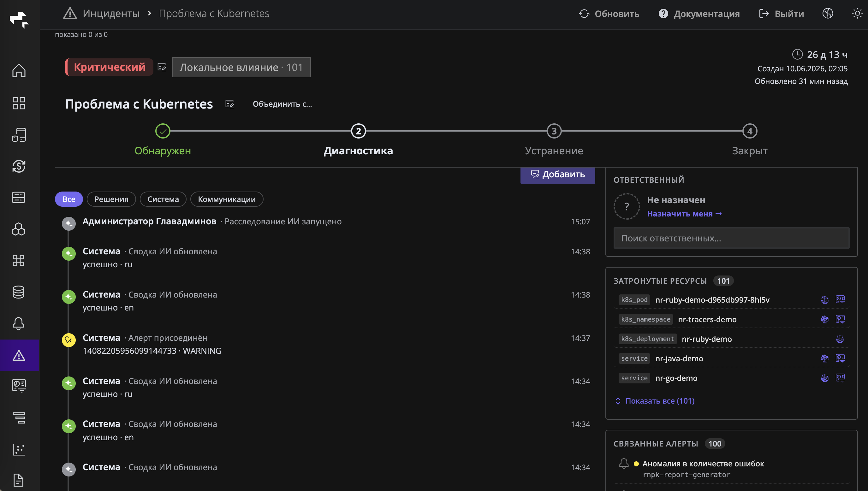The width and height of the screenshot is (868, 491).
Task: Click the bell icon for Аномалия в количестве ошибок
Action: (624, 463)
